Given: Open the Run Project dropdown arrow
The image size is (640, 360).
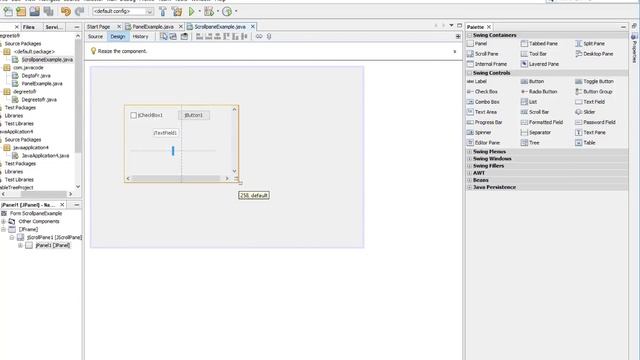Looking at the screenshot, I should 200,11.
